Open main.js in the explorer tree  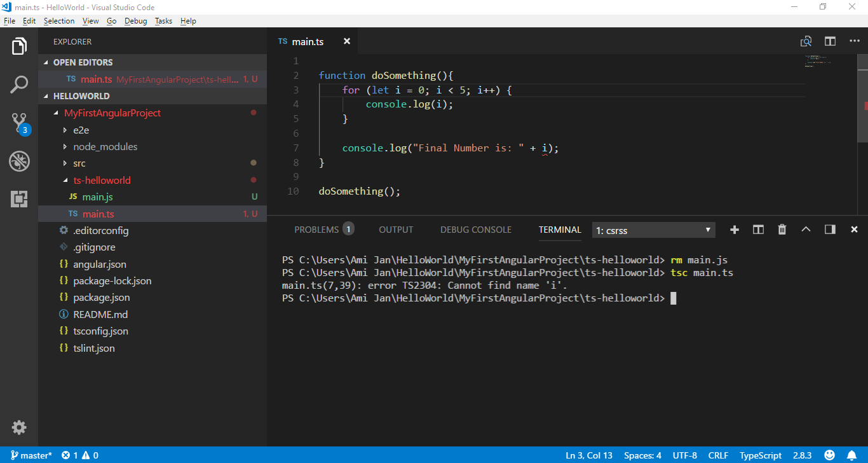[153, 197]
